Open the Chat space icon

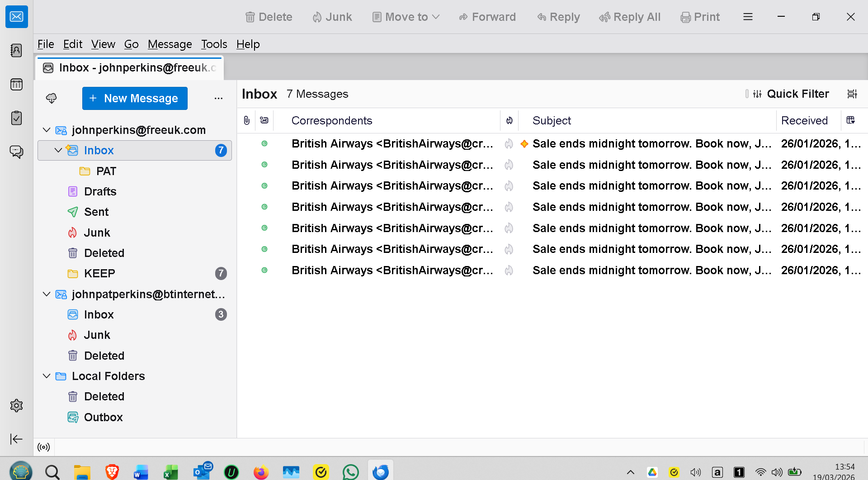16,152
